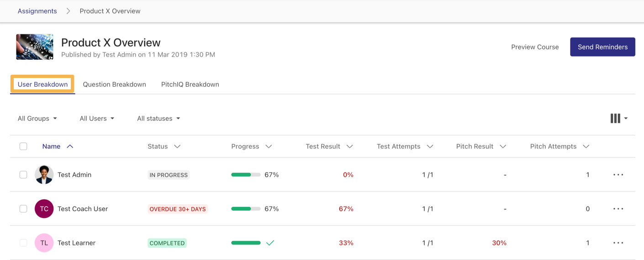Open the All Users filter dropdown
The height and width of the screenshot is (260, 644).
tap(97, 119)
